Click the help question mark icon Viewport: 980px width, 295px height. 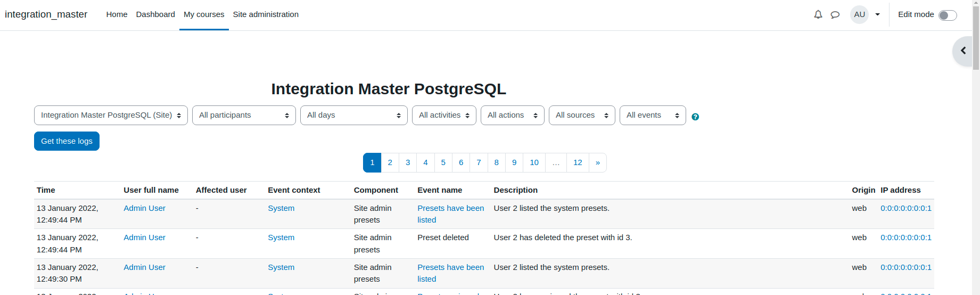click(x=695, y=117)
